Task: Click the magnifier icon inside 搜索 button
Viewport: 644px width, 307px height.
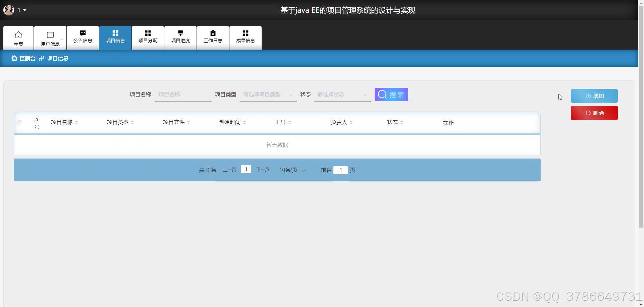Action: pyautogui.click(x=382, y=95)
